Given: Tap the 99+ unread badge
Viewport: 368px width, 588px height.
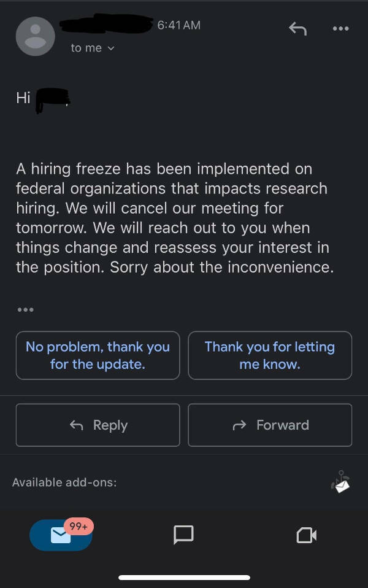Looking at the screenshot, I should tap(79, 526).
